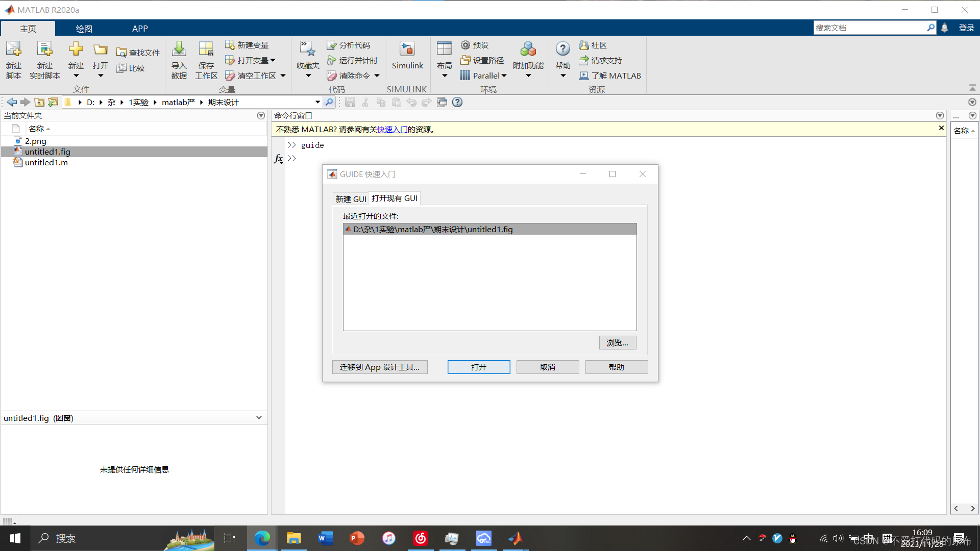This screenshot has height=551, width=980.
Task: Switch to the APP tab
Action: [140, 29]
